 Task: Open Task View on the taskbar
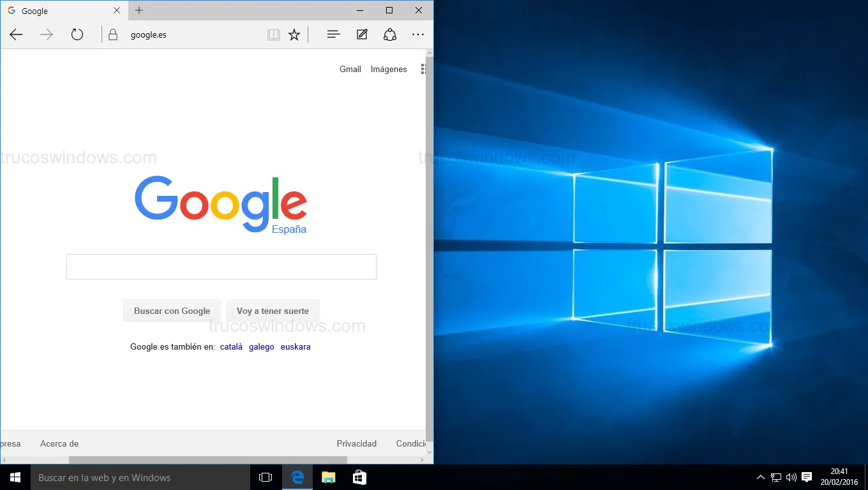[x=266, y=477]
